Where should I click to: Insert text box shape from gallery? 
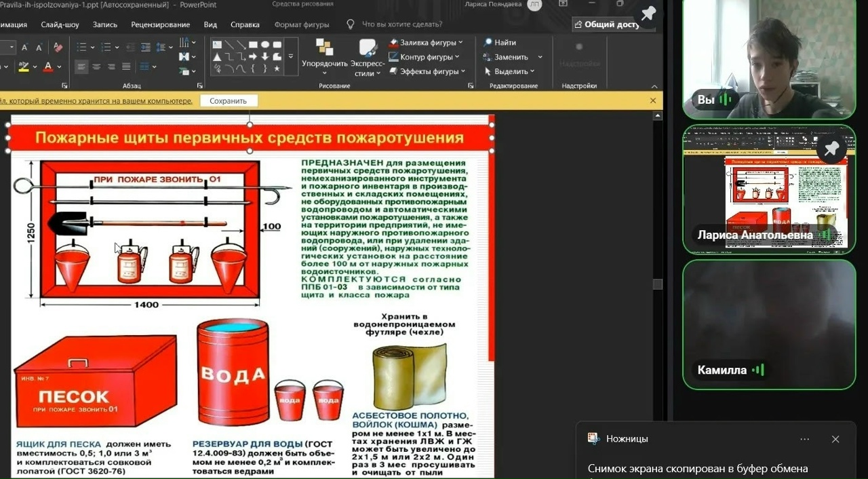[217, 45]
